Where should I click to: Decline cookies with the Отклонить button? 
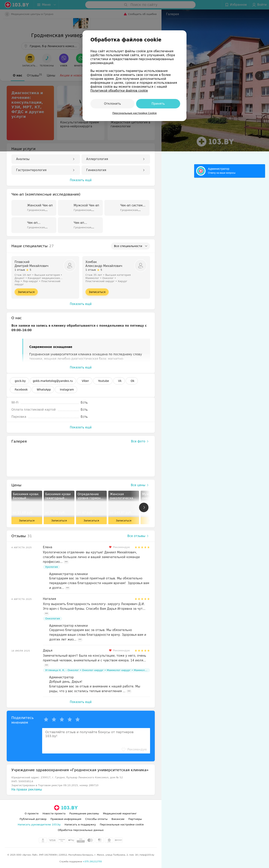pos(112,103)
